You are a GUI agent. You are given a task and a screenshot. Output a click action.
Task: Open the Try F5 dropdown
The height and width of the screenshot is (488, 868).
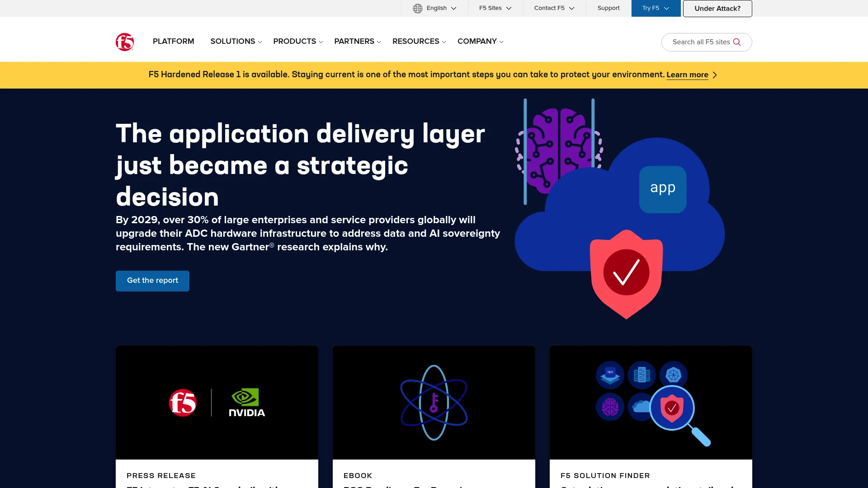click(656, 8)
